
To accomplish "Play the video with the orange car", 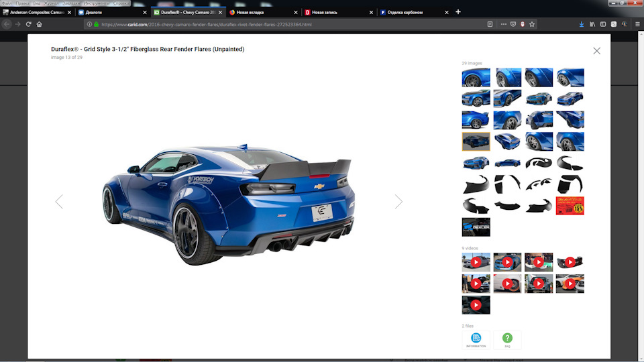I will click(x=570, y=283).
